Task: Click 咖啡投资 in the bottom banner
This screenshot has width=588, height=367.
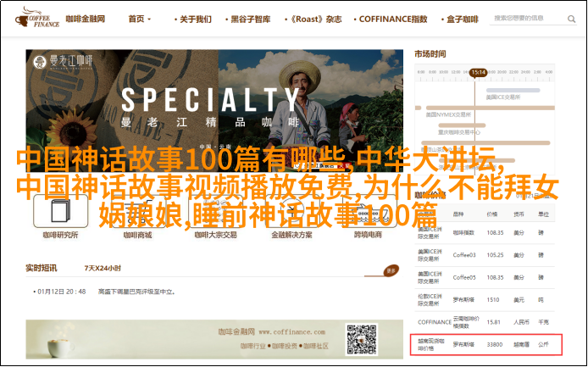Action: [x=285, y=346]
